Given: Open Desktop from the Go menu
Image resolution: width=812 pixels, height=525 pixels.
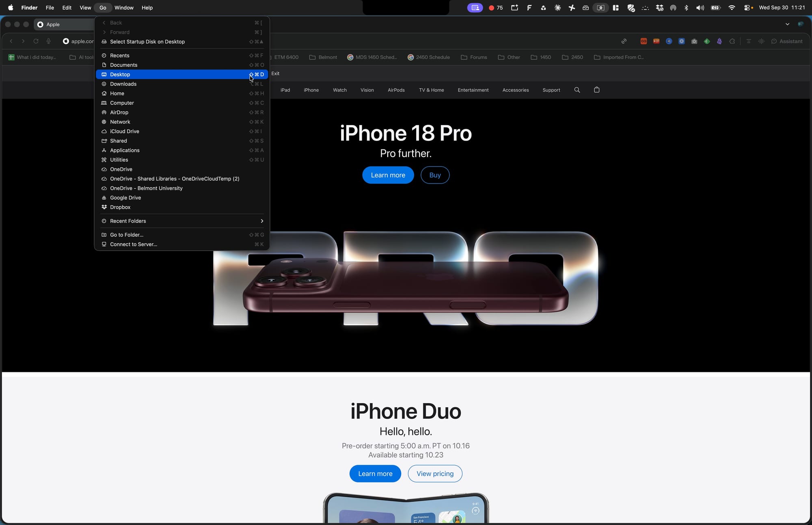Looking at the screenshot, I should (x=182, y=74).
